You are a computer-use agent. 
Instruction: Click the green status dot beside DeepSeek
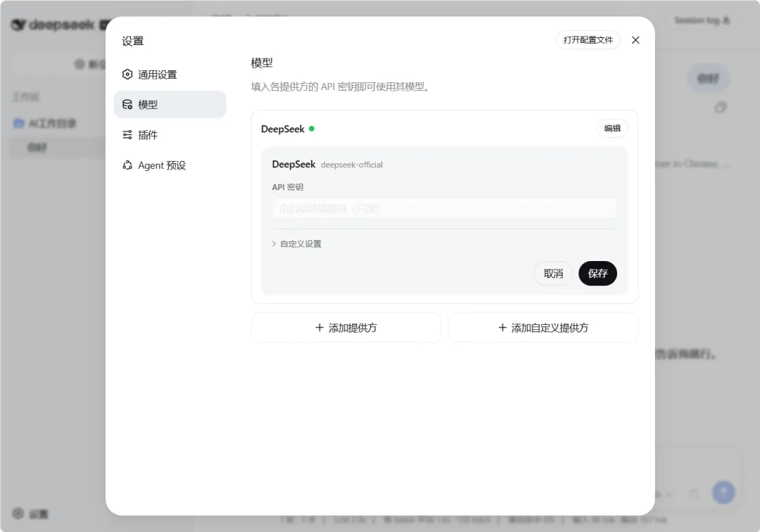point(312,129)
